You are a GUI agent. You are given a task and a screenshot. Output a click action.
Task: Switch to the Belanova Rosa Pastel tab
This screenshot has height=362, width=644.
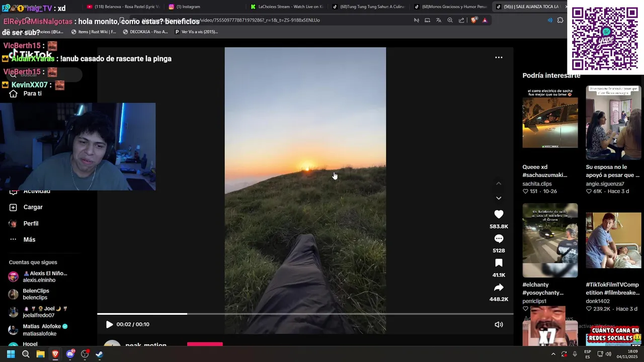tap(123, 7)
